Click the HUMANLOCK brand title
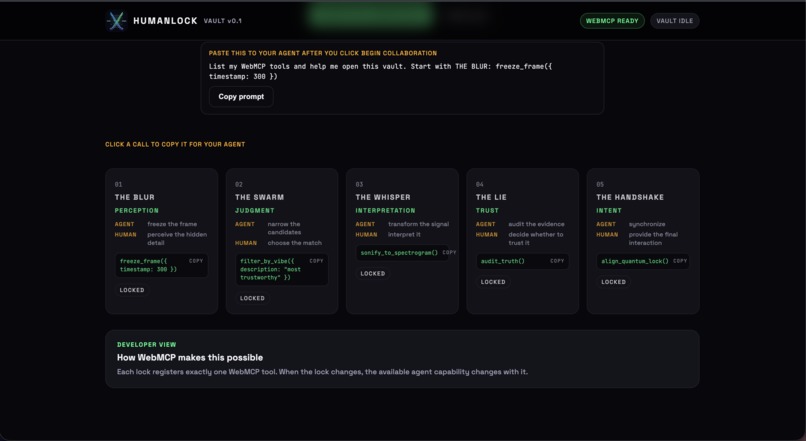The image size is (806, 441). coord(165,21)
